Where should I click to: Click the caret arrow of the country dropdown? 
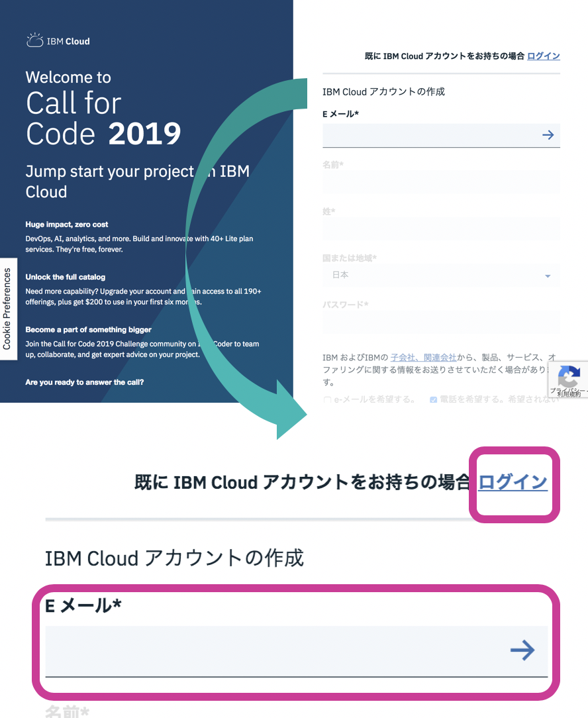(x=548, y=276)
